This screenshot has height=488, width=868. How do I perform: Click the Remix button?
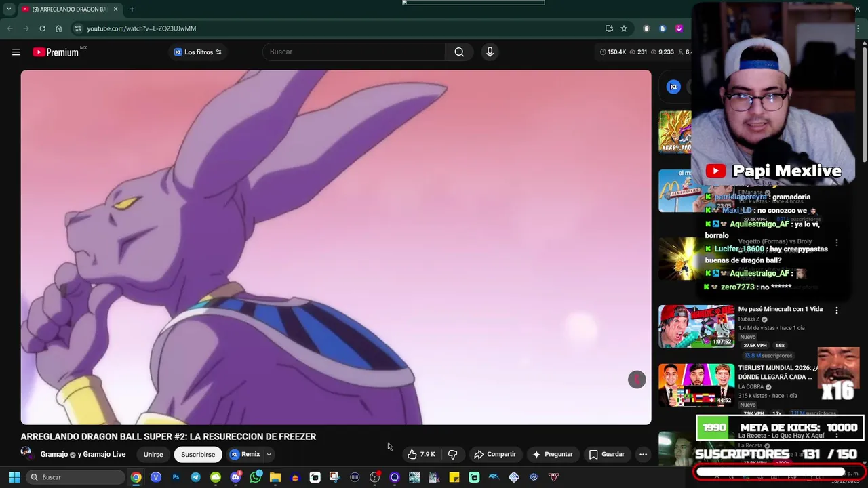pos(245,454)
